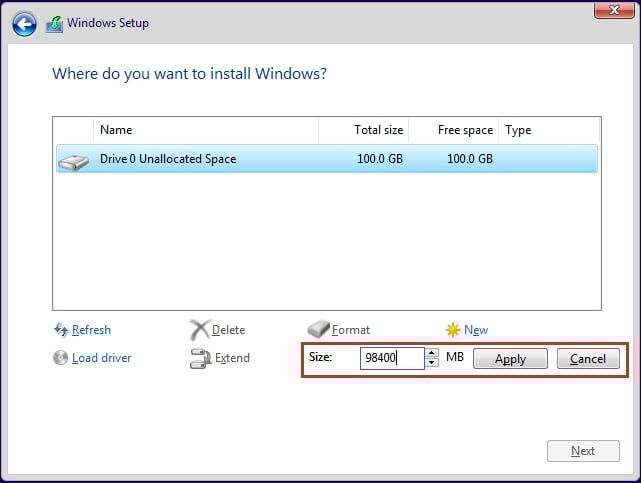Refresh the drive list
Viewport: 641px width, 483px height.
[91, 330]
